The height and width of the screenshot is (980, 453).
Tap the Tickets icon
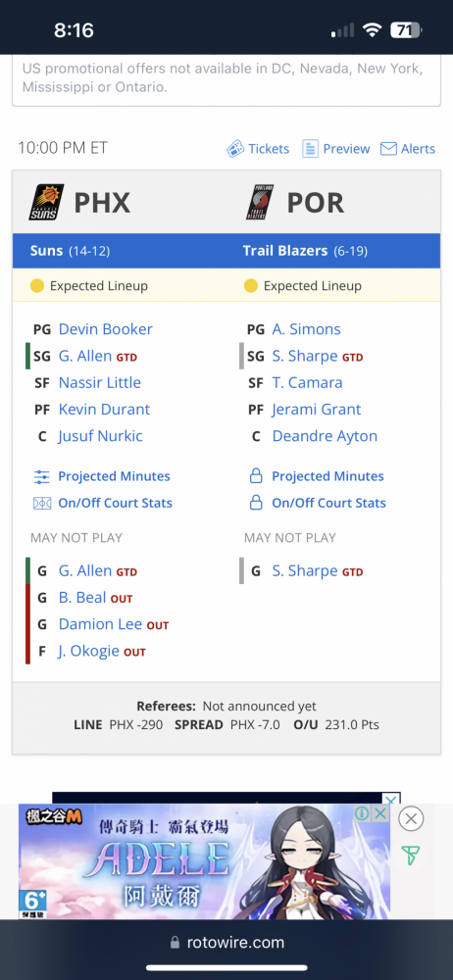tap(235, 149)
